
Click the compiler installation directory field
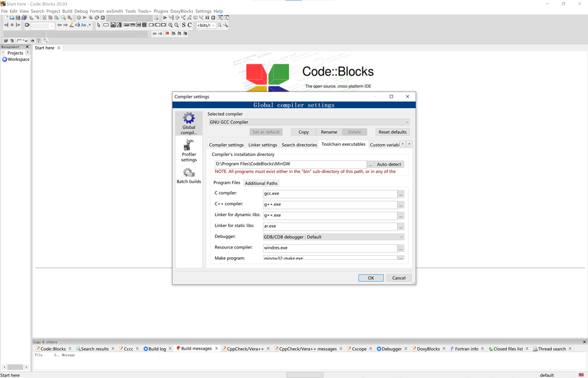click(290, 164)
